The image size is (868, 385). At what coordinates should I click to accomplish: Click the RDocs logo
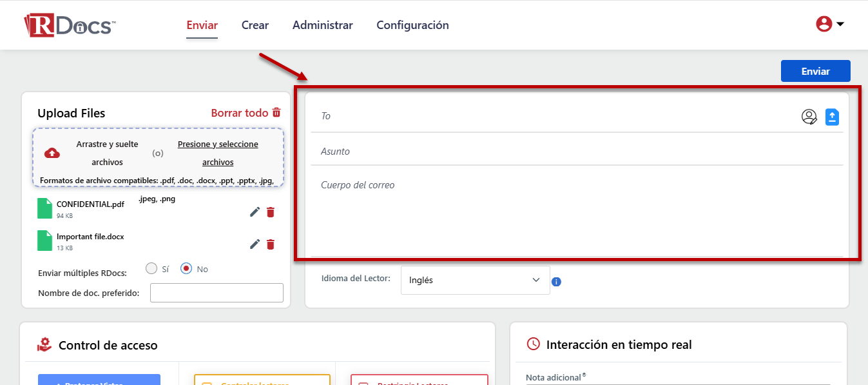pos(70,25)
